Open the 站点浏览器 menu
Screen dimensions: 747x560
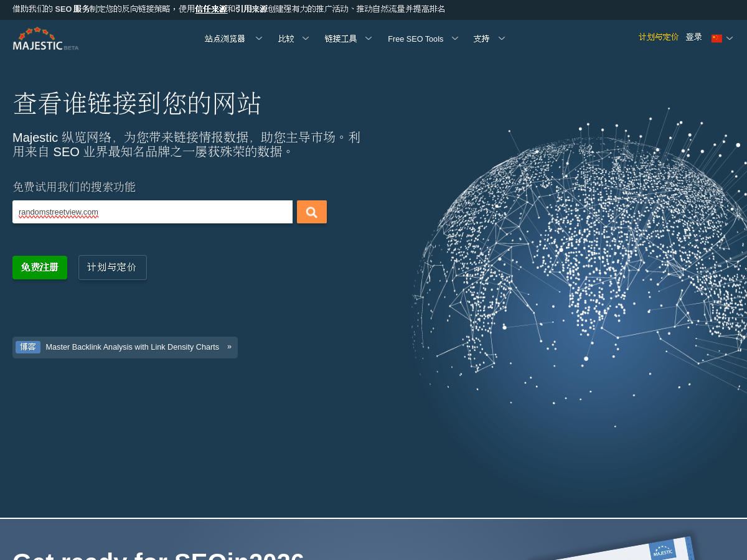[x=225, y=39]
